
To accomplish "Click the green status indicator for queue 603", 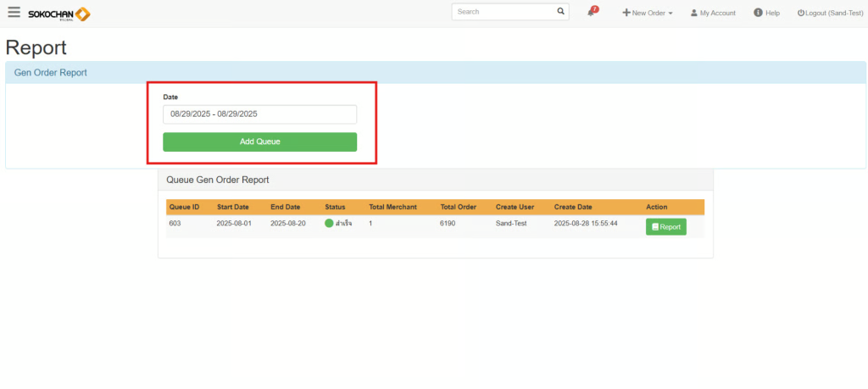I will [329, 224].
